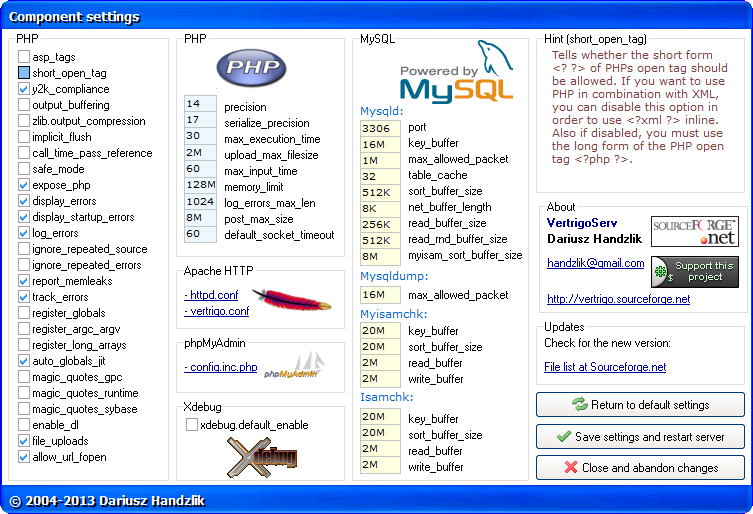Edit Myisamchk sort_buffer_size field

[x=380, y=346]
